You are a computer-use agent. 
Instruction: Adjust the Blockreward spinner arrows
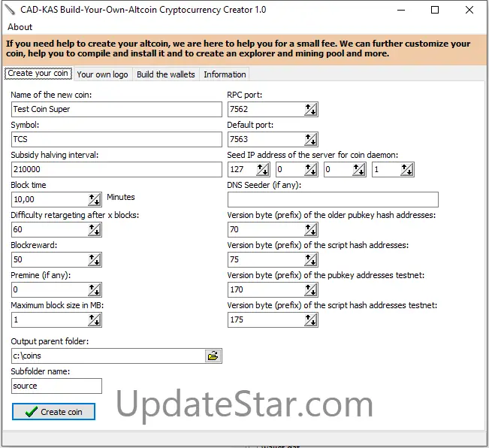click(95, 259)
